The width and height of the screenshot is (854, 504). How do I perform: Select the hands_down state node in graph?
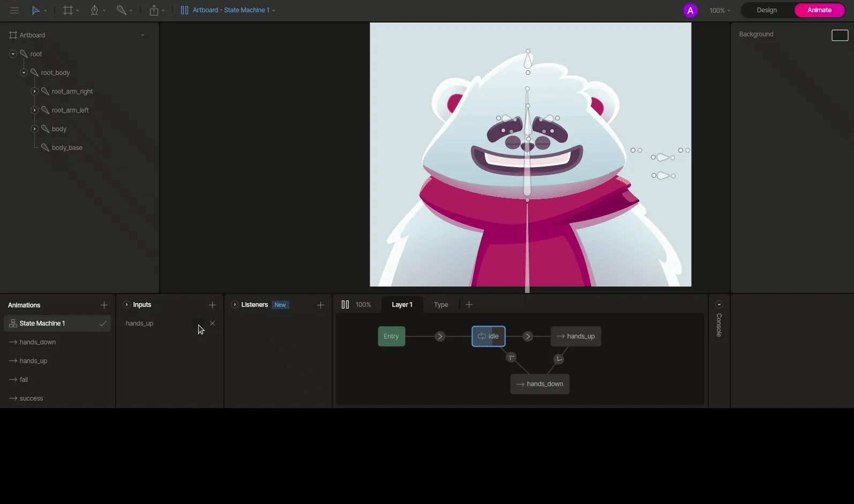pyautogui.click(x=540, y=384)
